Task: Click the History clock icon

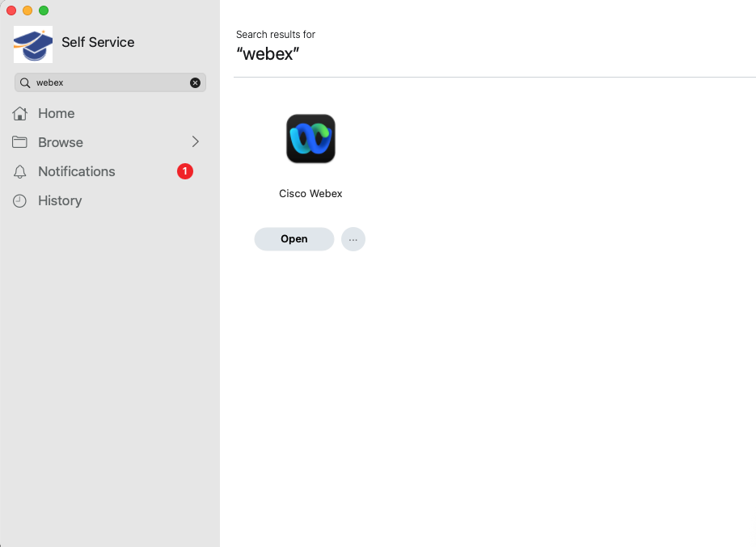Action: click(x=19, y=201)
